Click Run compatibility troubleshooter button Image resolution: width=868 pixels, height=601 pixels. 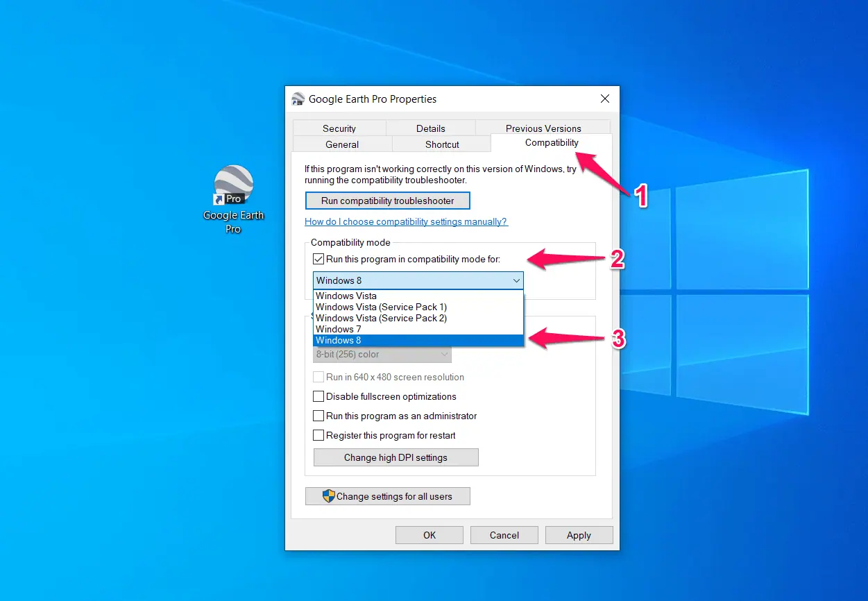(388, 201)
